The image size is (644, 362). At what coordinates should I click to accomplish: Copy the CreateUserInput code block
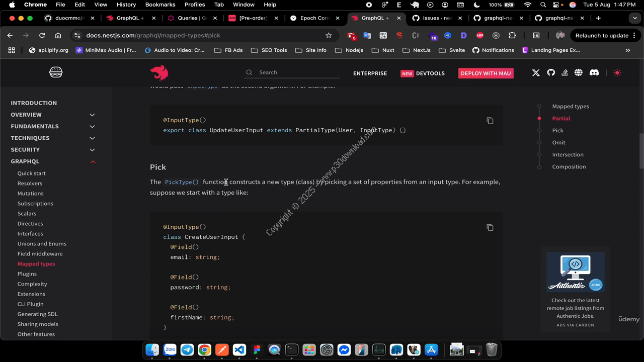coord(490,228)
